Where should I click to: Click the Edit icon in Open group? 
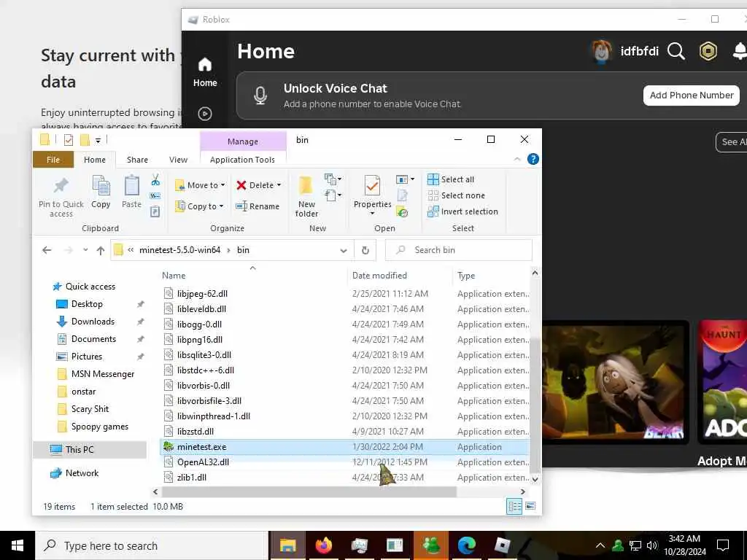tap(403, 195)
